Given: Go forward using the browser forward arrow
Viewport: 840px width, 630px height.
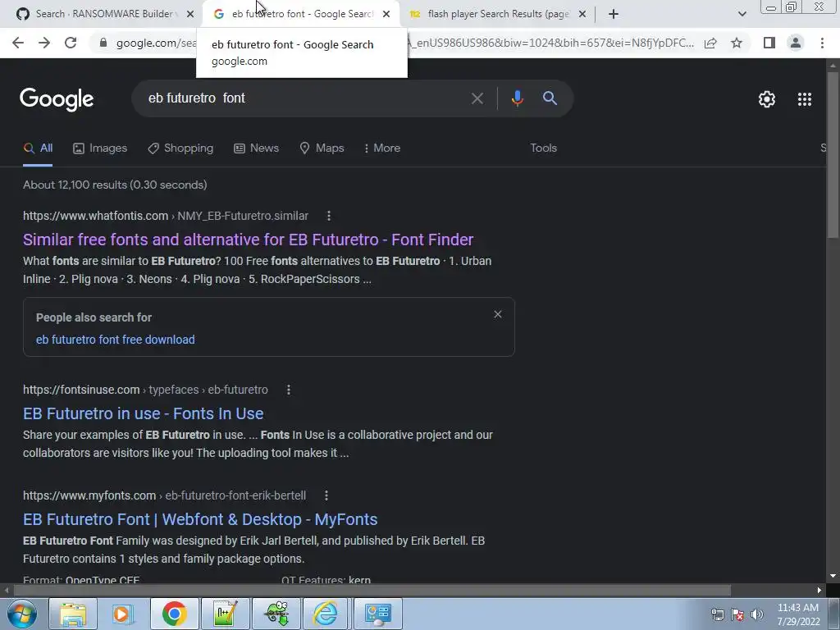Looking at the screenshot, I should 44,43.
